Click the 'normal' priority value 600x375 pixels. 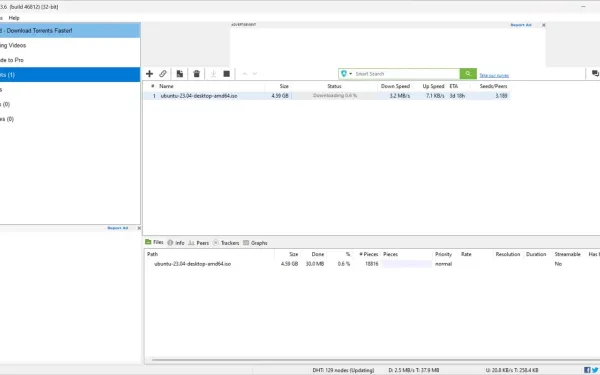443,264
